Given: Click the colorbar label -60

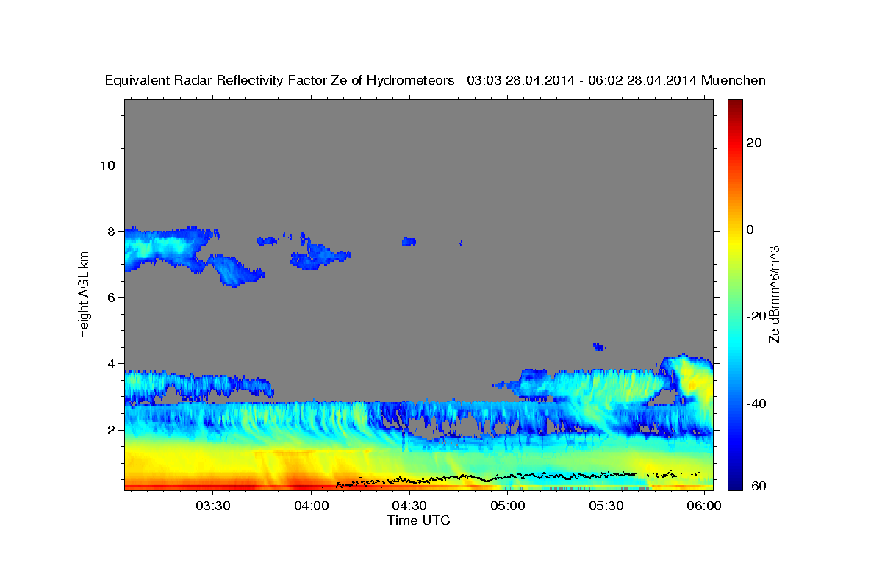Looking at the screenshot, I should 757,485.
